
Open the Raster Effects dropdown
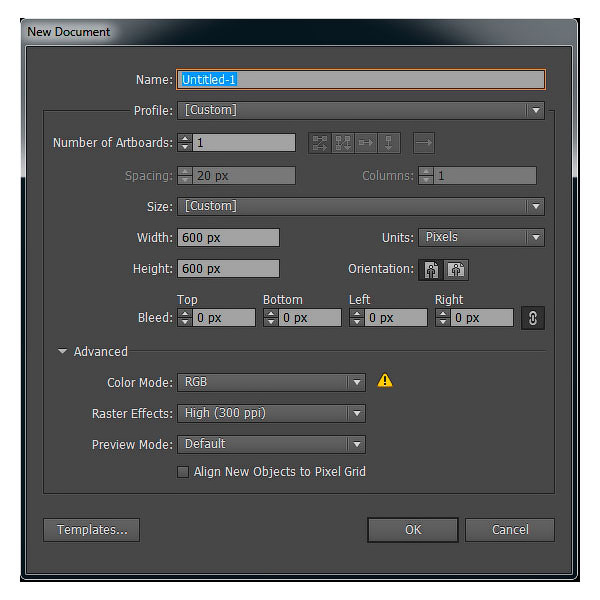point(271,413)
